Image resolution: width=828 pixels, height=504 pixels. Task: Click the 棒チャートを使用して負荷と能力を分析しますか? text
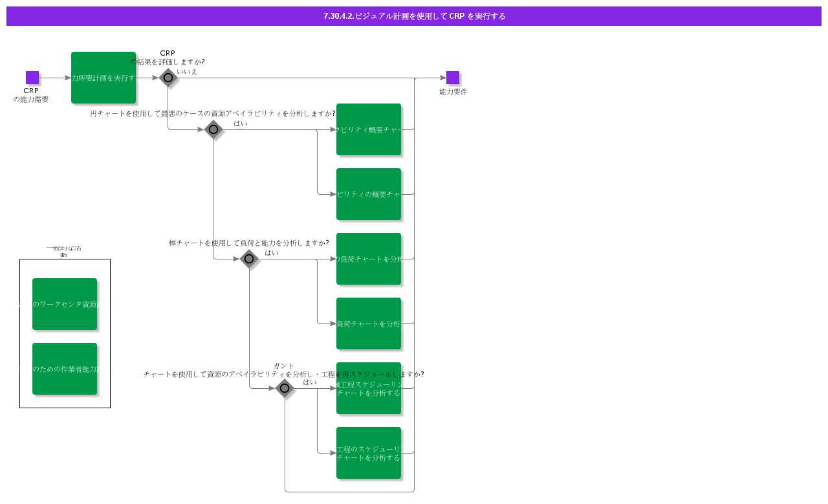249,243
